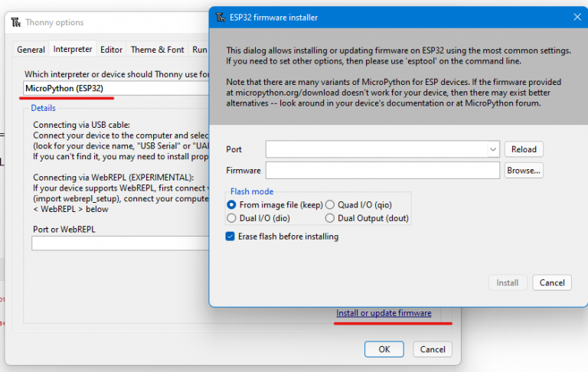Screen dimensions: 588x372
Task: Open the MicroPython (ESP32) interpreter dropdown
Action: pos(115,89)
